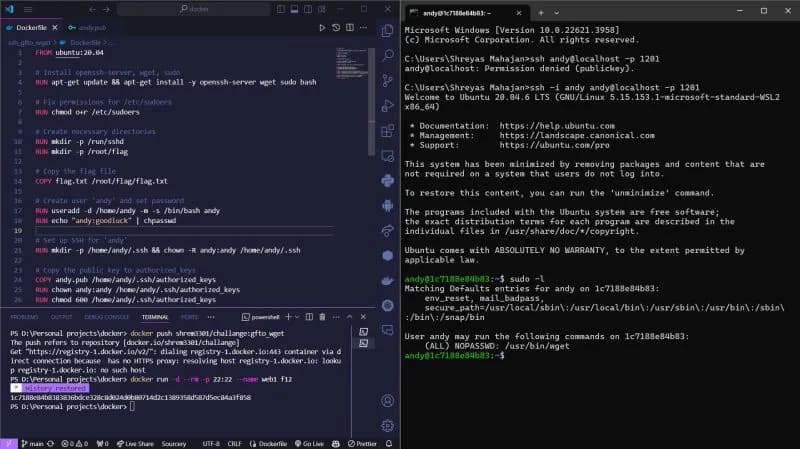Open the Search view in the activity bar
This screenshot has width=800, height=449.
(x=388, y=55)
